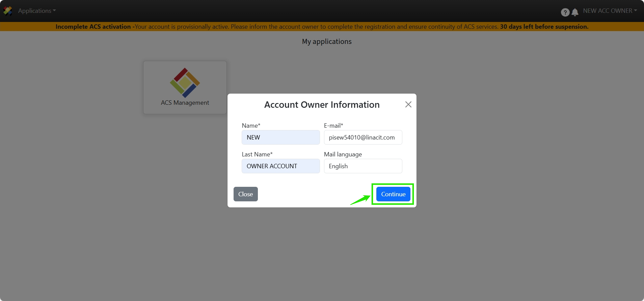Dismiss the dialog using the X icon
Image resolution: width=644 pixels, height=301 pixels.
408,104
